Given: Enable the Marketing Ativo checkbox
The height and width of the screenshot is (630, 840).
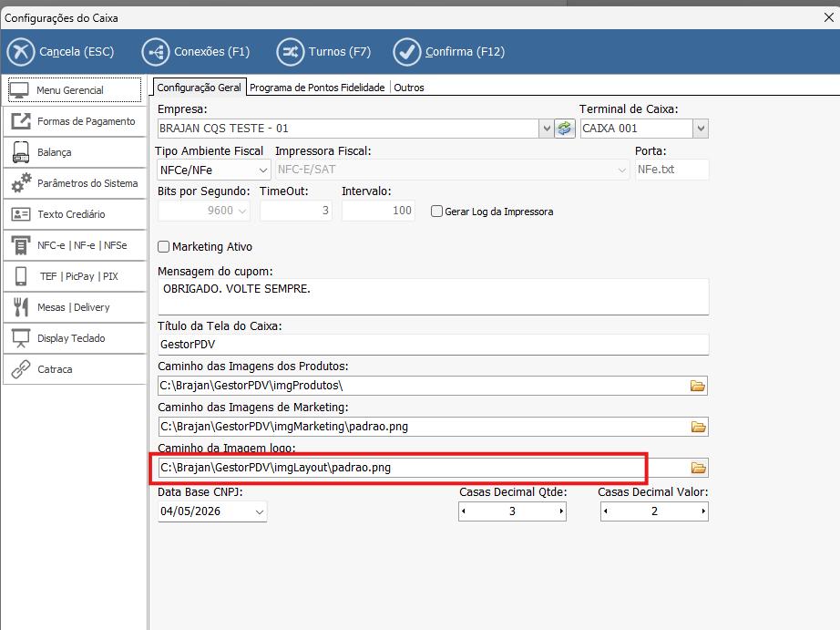Looking at the screenshot, I should pos(164,247).
